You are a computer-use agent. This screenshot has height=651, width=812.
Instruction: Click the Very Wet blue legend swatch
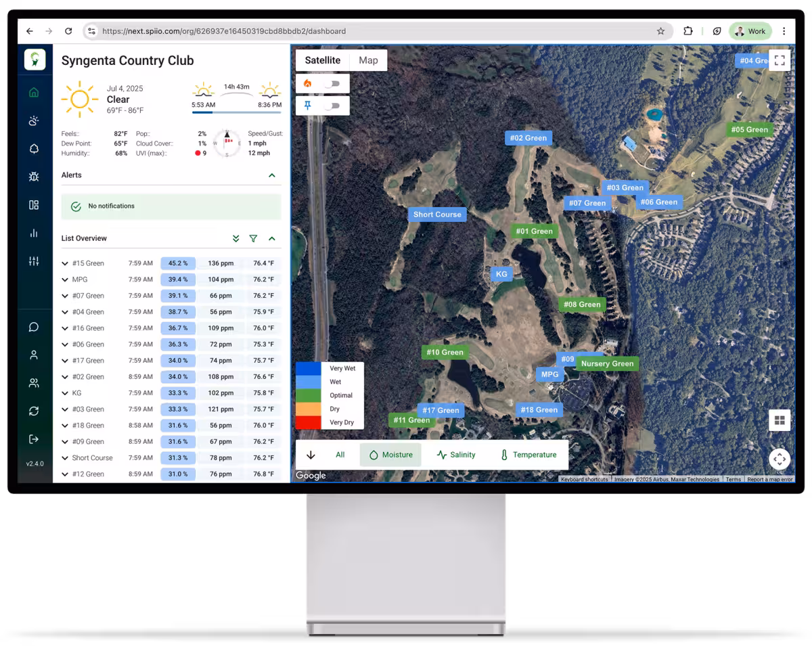[x=309, y=368]
